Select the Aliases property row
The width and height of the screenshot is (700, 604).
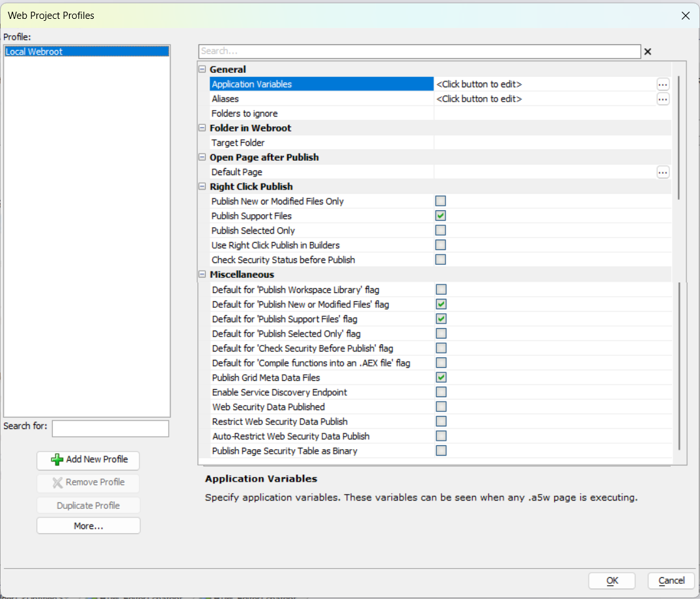[x=322, y=98]
